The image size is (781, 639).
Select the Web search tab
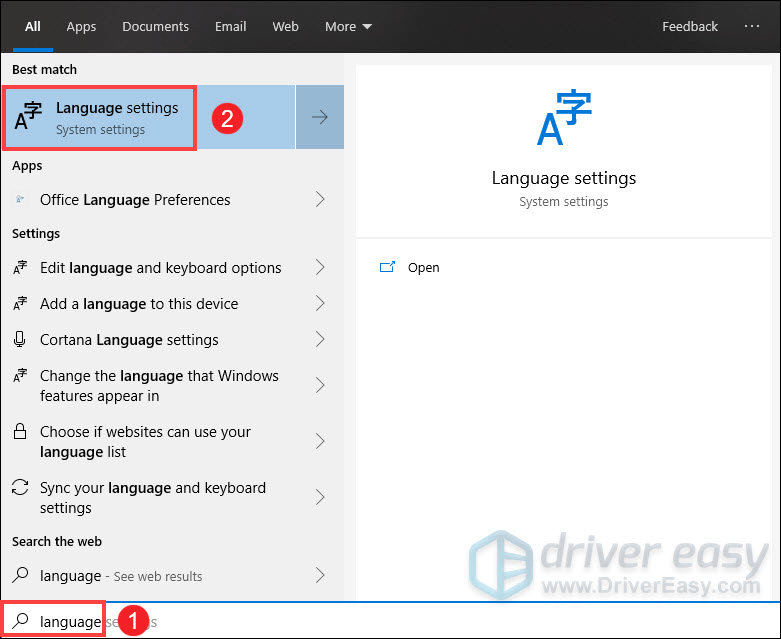[285, 26]
